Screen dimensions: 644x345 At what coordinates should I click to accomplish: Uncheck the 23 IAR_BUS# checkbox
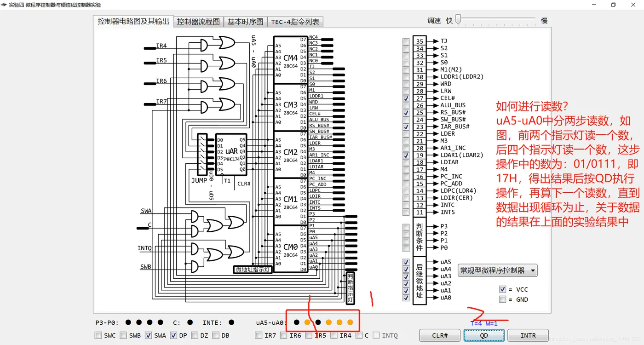(406, 127)
